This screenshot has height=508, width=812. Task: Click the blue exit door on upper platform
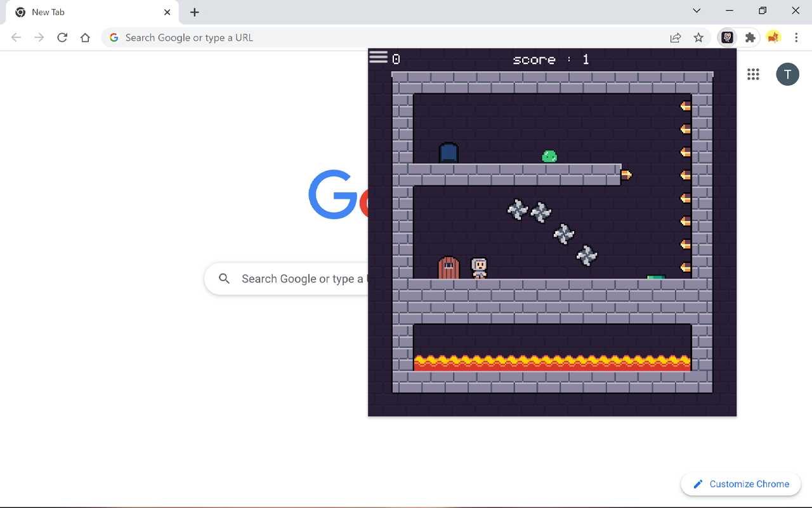[x=449, y=153]
